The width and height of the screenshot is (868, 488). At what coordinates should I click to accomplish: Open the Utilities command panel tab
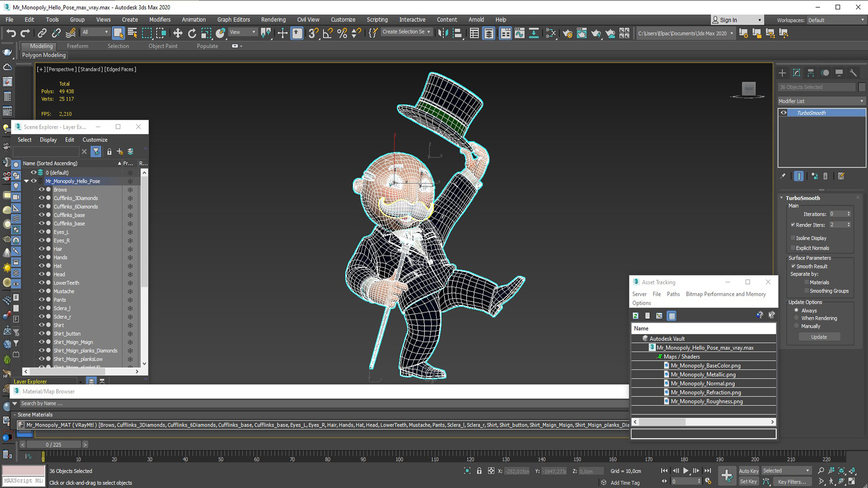click(x=853, y=73)
